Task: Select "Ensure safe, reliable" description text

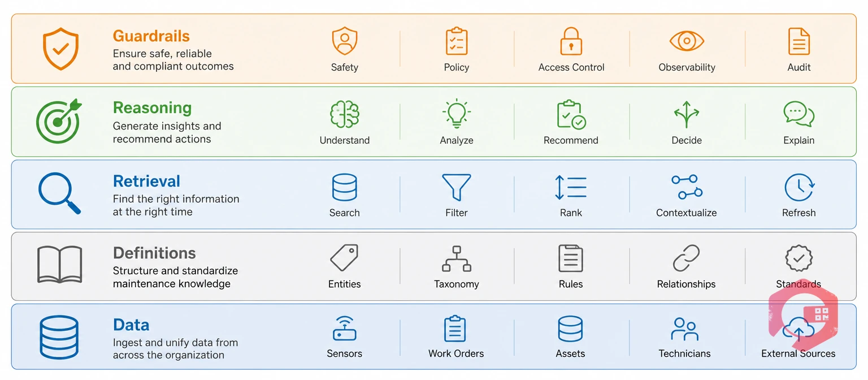Action: [x=162, y=54]
